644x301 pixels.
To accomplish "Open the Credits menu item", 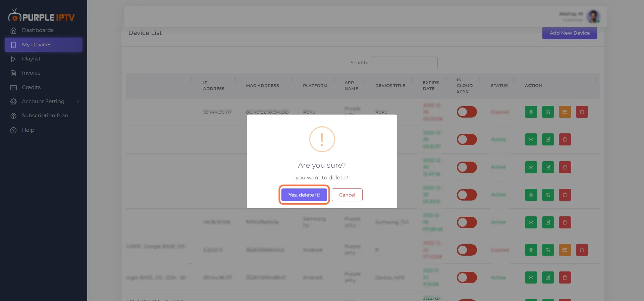I will pyautogui.click(x=44, y=87).
